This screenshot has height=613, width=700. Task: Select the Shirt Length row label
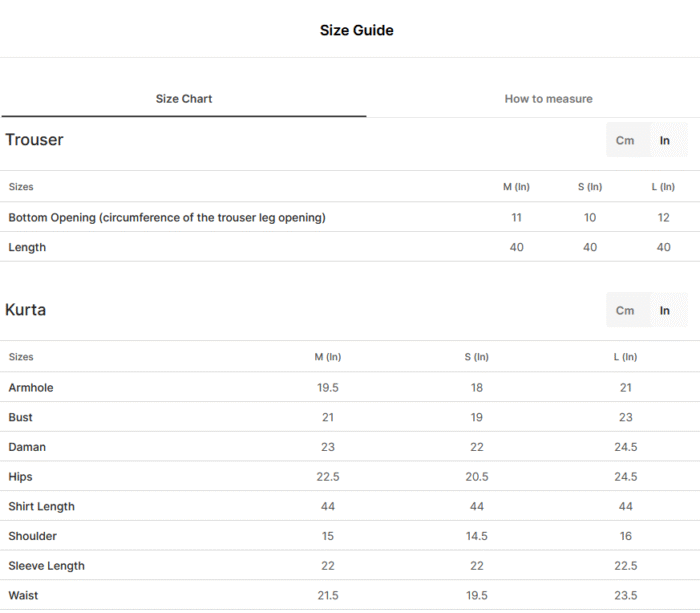42,506
